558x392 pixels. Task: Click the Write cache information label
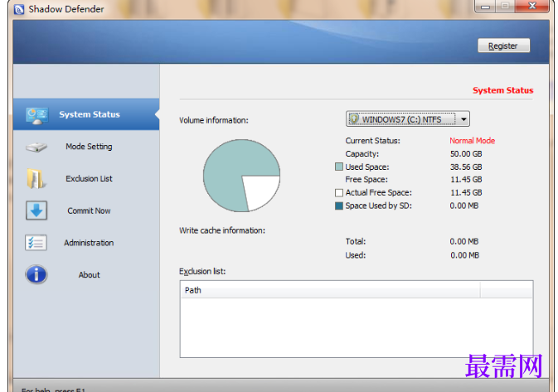(x=222, y=230)
